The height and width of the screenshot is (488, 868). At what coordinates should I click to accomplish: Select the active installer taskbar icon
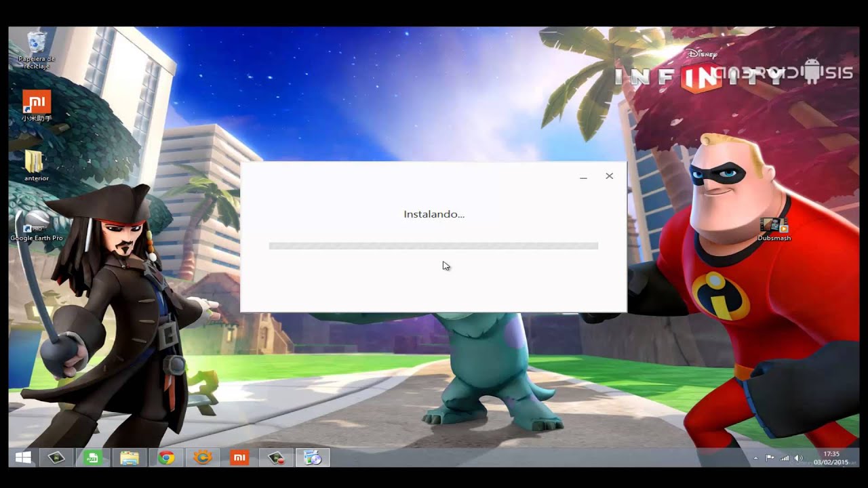click(313, 458)
